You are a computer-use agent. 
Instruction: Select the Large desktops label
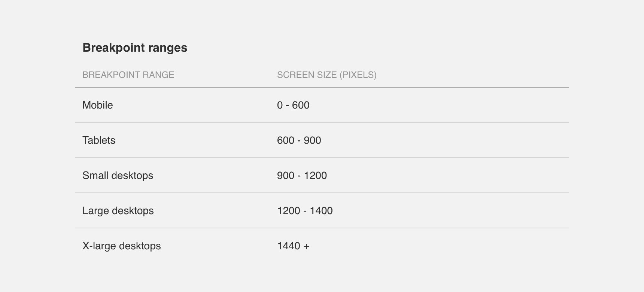pyautogui.click(x=118, y=210)
